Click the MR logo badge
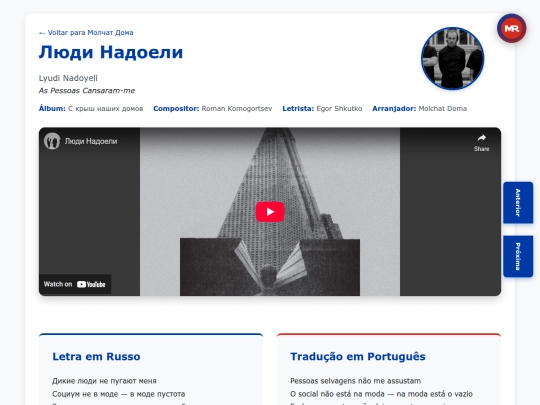The width and height of the screenshot is (540, 405). (511, 28)
